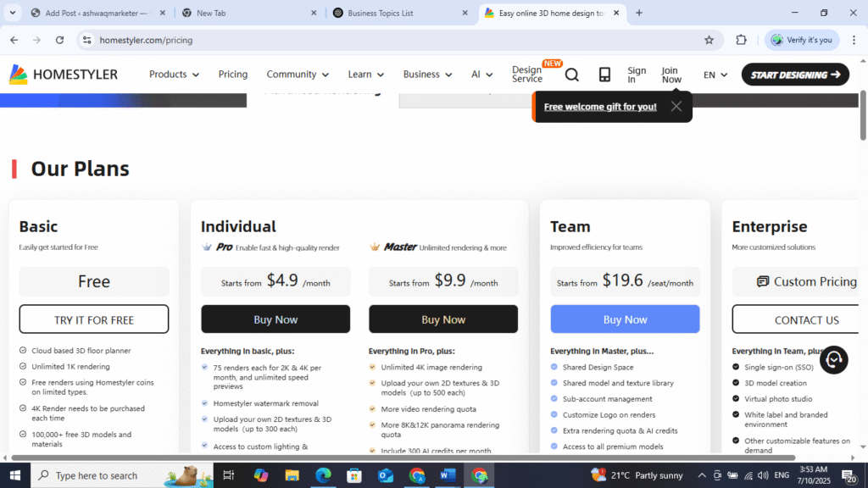868x488 pixels.
Task: Click the horizontal scrollbar at page bottom
Action: [x=424, y=457]
